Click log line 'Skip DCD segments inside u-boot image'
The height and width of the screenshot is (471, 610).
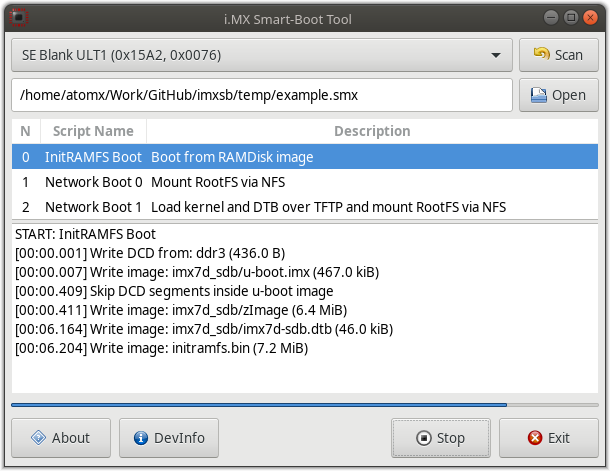(174, 291)
